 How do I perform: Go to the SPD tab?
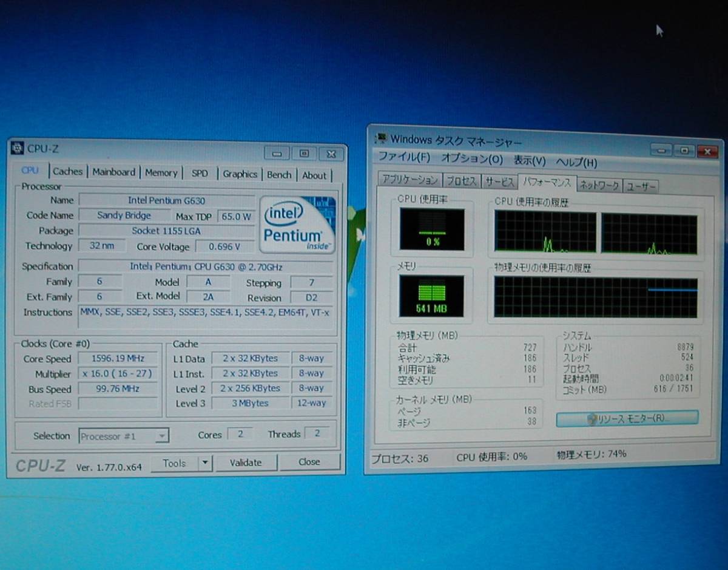coord(200,174)
